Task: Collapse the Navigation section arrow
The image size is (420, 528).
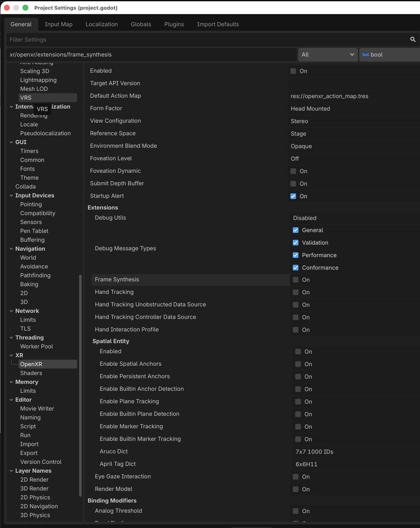Action: tap(11, 249)
